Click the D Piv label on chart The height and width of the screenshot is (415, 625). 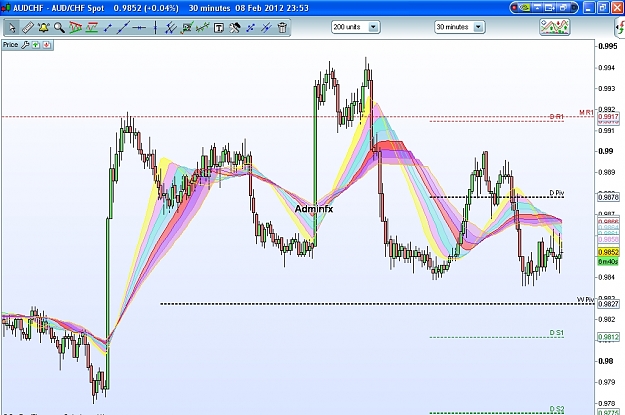point(556,193)
